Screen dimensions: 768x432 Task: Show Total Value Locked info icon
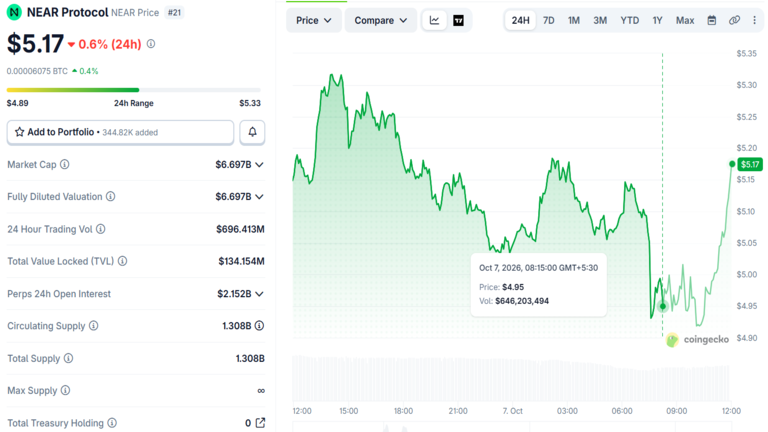click(x=122, y=261)
